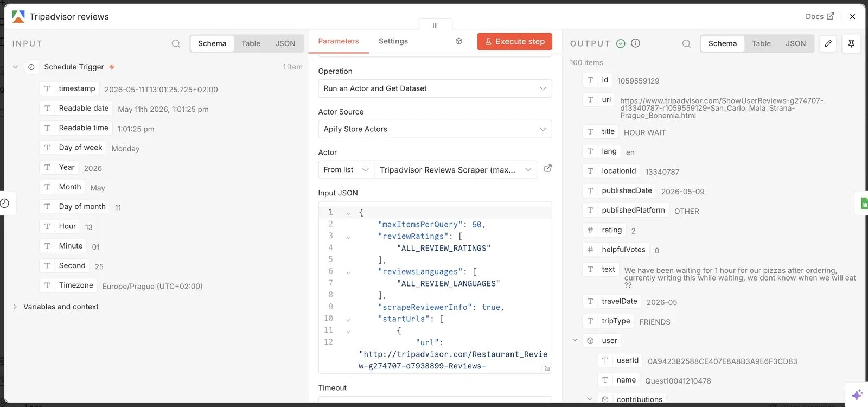Open the Actor Source dropdown
Image resolution: width=868 pixels, height=407 pixels.
pyautogui.click(x=435, y=129)
